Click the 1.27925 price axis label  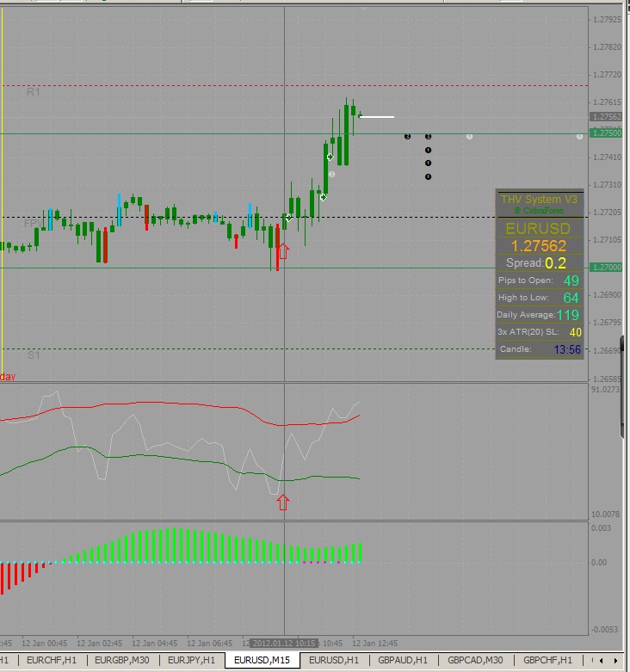[607, 20]
